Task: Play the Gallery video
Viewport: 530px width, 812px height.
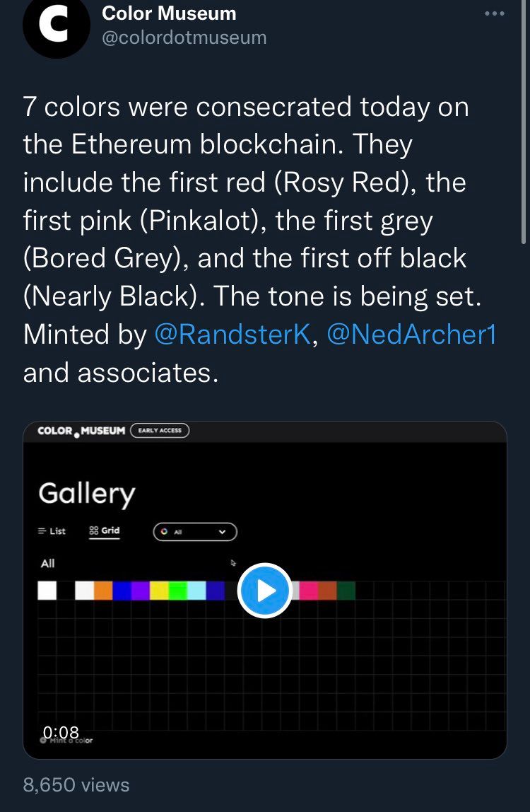Action: 265,591
